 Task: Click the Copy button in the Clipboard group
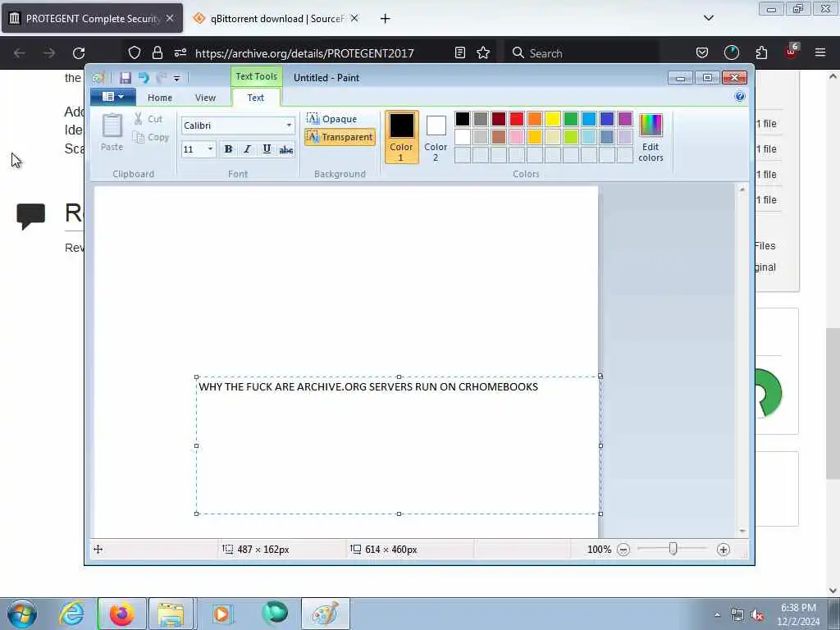(x=151, y=137)
